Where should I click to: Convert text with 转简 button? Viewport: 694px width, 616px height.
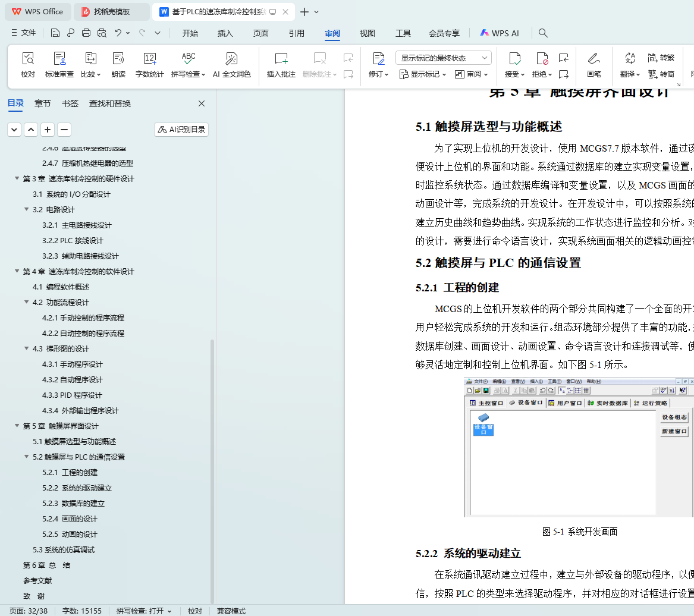661,74
